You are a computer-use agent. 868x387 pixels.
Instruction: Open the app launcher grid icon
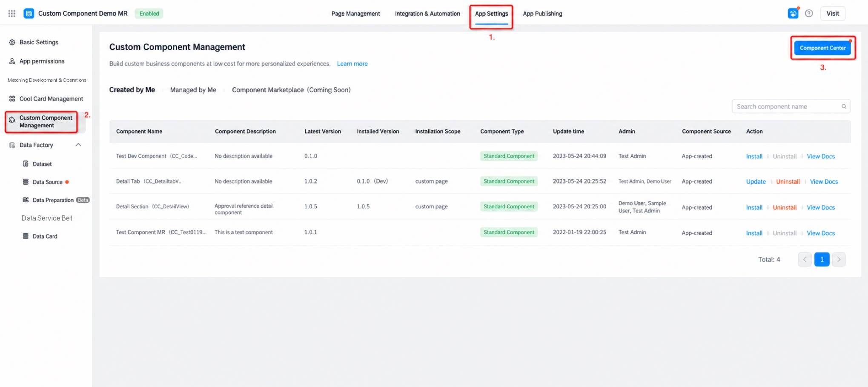pos(12,14)
